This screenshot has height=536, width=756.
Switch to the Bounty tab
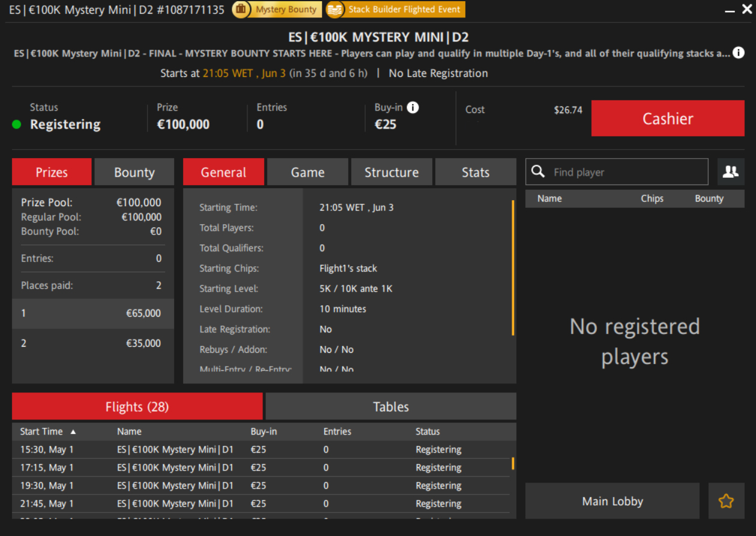point(134,172)
